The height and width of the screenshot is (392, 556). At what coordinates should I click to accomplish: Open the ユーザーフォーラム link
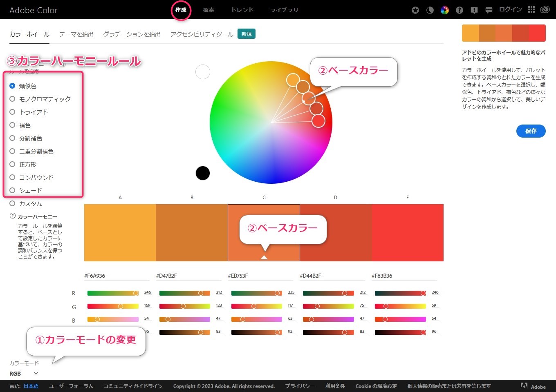[x=71, y=386]
